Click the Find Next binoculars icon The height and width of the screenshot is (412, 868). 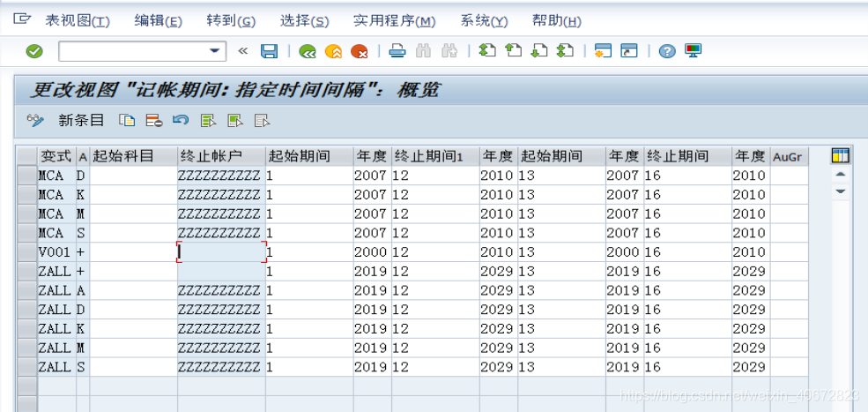tap(449, 51)
